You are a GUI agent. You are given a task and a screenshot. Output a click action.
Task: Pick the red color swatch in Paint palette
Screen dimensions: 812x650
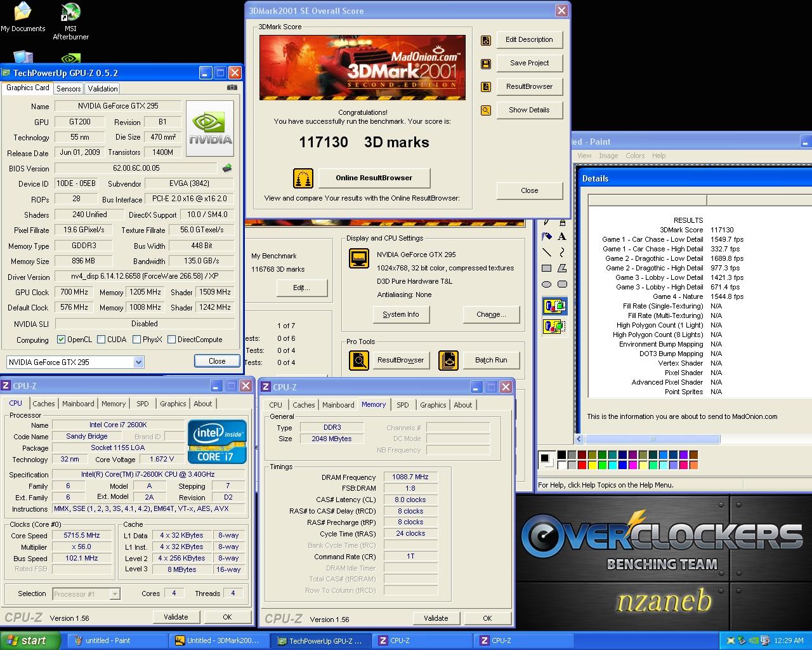click(x=582, y=465)
